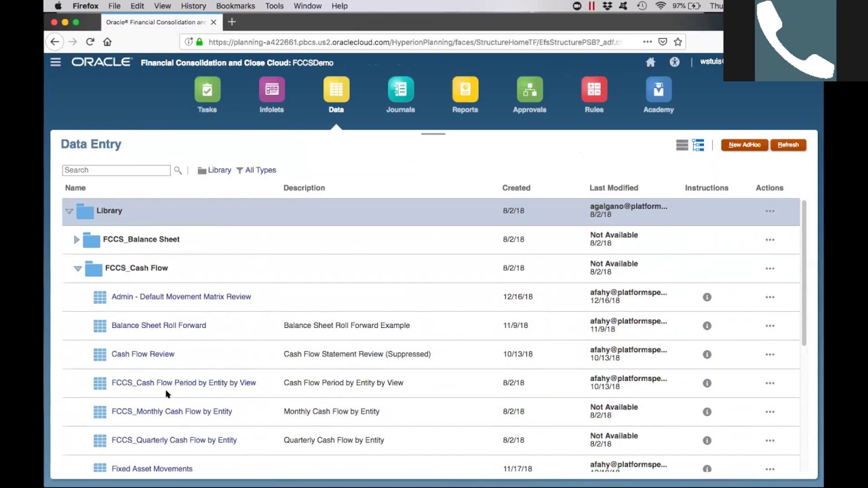Show instructions for Balance Sheet Roll Forward
This screenshot has width=868, height=488.
[707, 325]
